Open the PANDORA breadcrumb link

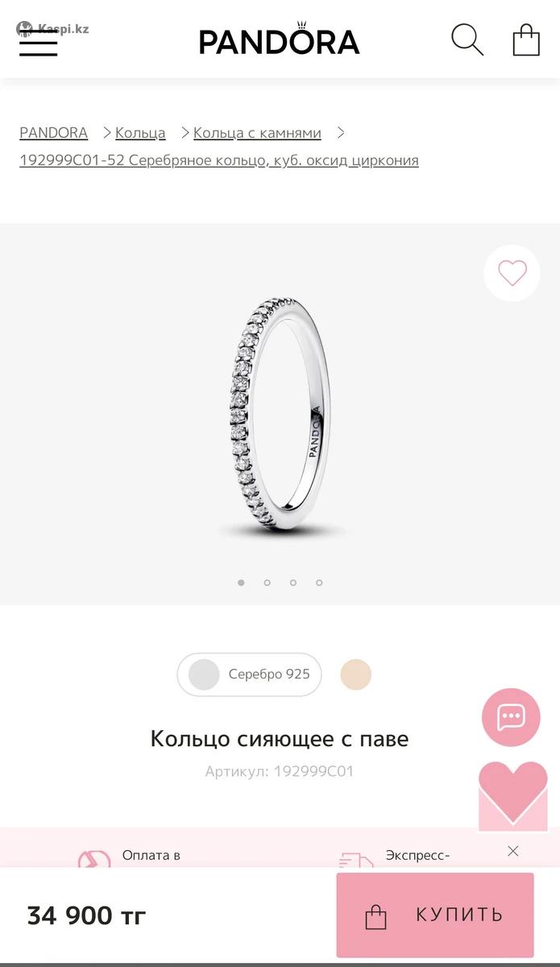(x=53, y=133)
